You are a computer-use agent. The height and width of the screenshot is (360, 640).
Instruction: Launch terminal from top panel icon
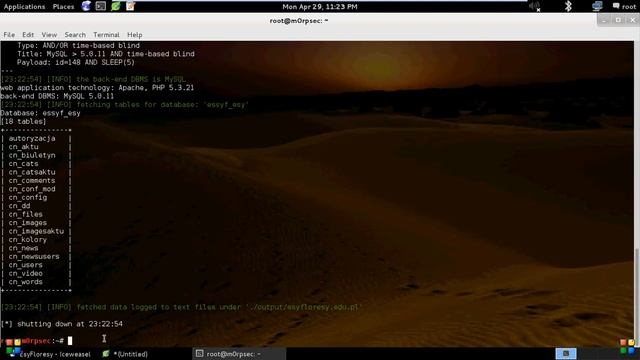click(x=101, y=6)
